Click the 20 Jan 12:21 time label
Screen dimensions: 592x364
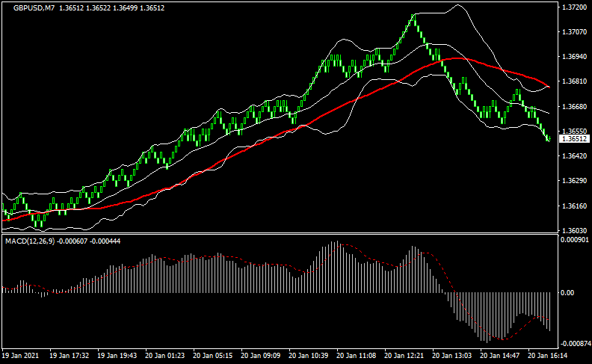tap(404, 356)
